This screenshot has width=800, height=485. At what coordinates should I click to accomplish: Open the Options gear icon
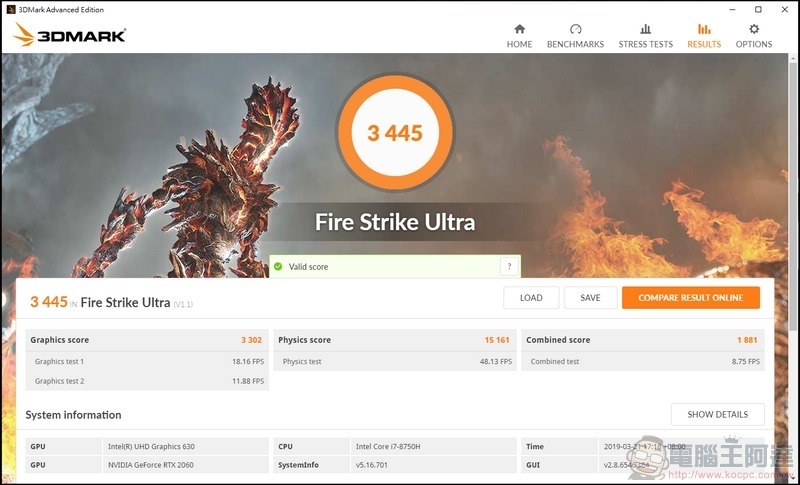(754, 29)
